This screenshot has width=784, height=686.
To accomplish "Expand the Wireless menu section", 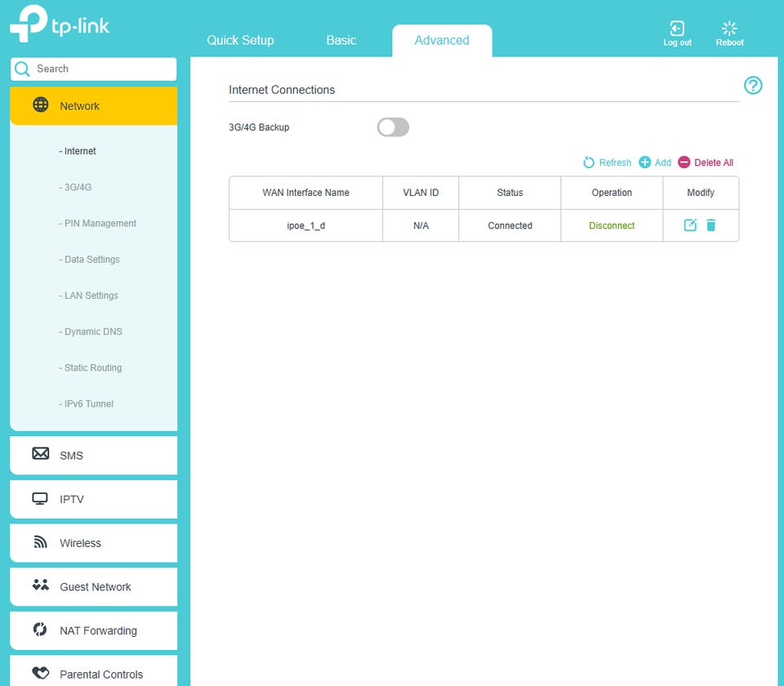I will 93,543.
